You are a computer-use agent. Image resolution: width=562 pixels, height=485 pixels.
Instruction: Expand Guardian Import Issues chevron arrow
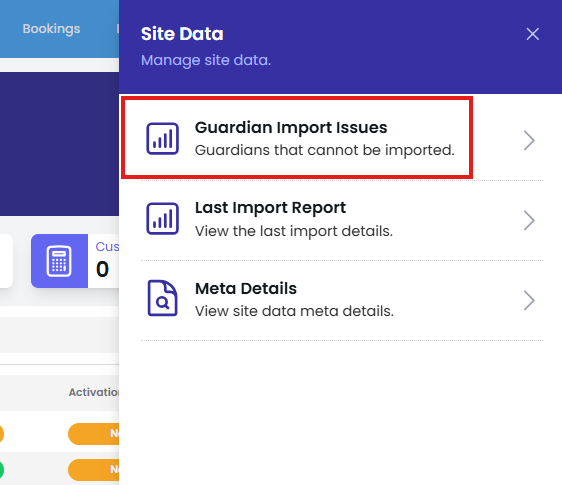[x=529, y=140]
